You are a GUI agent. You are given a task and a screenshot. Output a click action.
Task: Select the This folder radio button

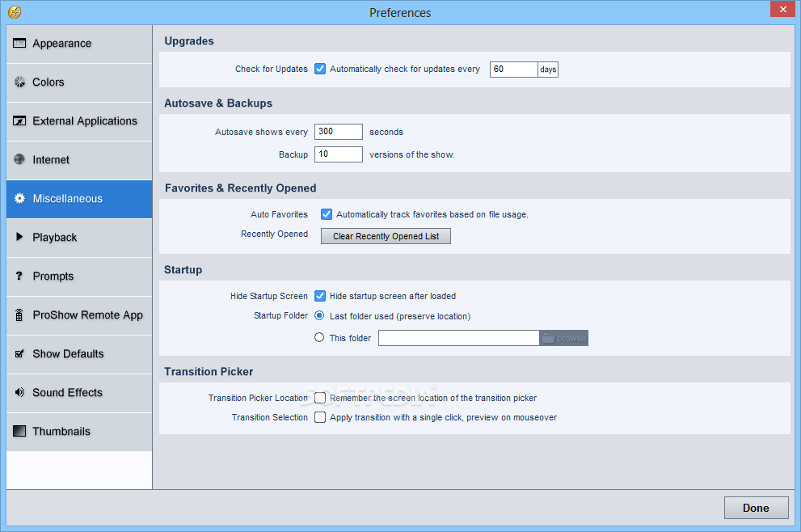point(319,337)
